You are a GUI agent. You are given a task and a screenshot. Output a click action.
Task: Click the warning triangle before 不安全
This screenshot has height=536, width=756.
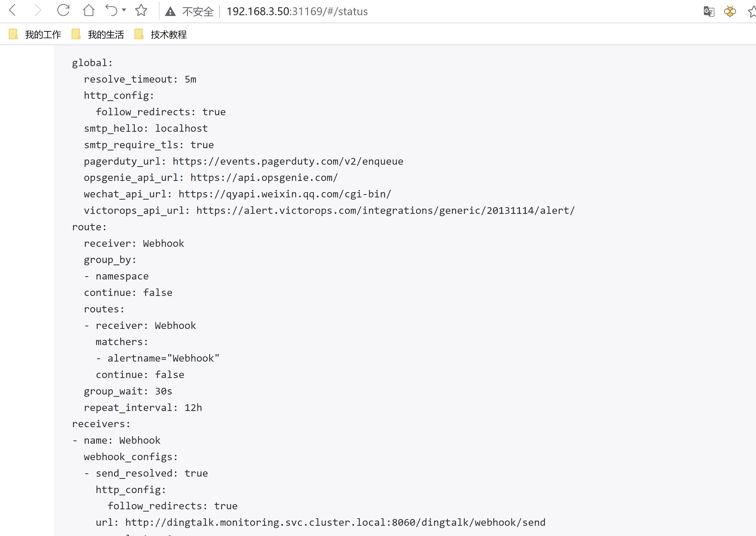171,11
